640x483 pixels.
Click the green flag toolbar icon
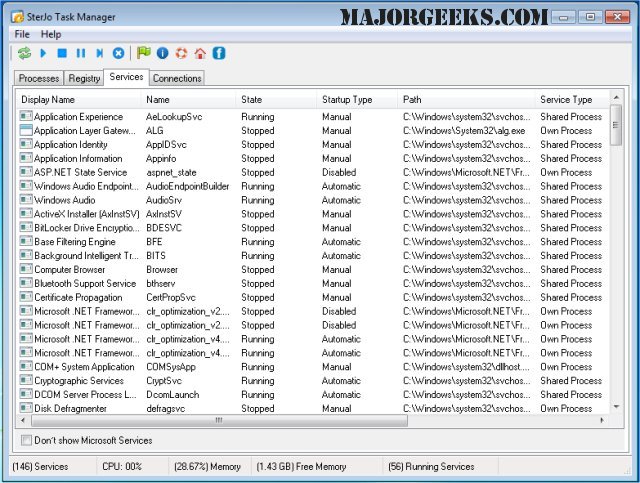pyautogui.click(x=144, y=53)
